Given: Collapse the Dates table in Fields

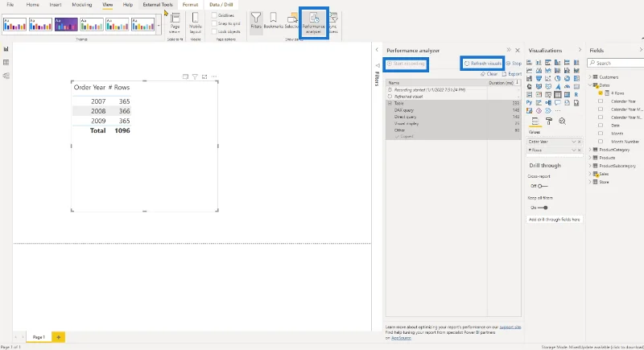Looking at the screenshot, I should tap(590, 85).
